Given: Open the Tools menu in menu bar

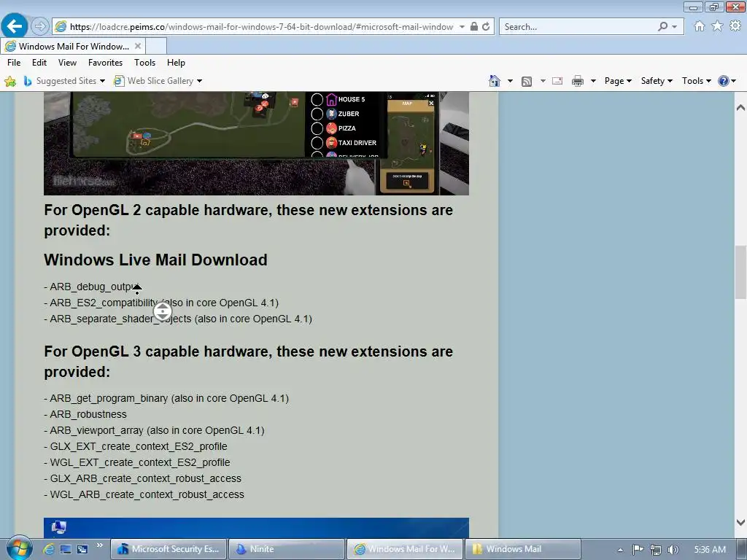Looking at the screenshot, I should [x=145, y=63].
